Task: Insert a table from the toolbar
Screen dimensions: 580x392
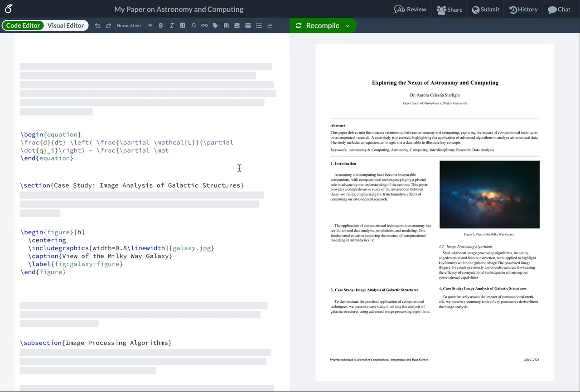Action: point(248,26)
